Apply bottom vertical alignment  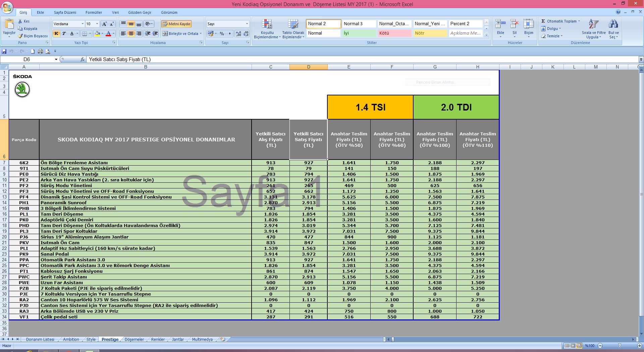click(x=139, y=24)
